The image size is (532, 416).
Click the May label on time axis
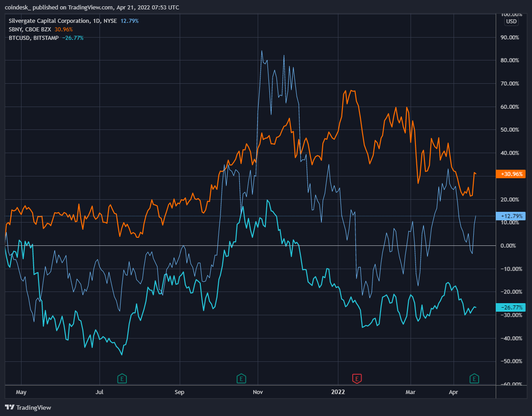tap(21, 392)
